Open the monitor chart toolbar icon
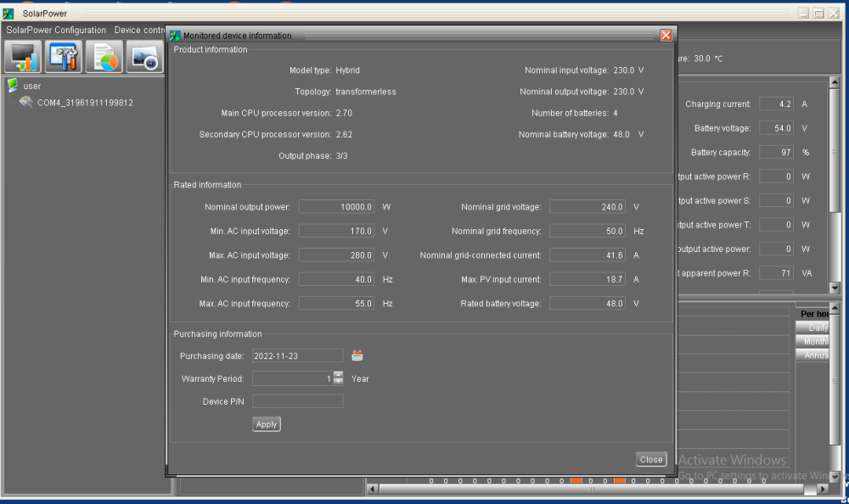This screenshot has width=849, height=504. click(x=23, y=56)
